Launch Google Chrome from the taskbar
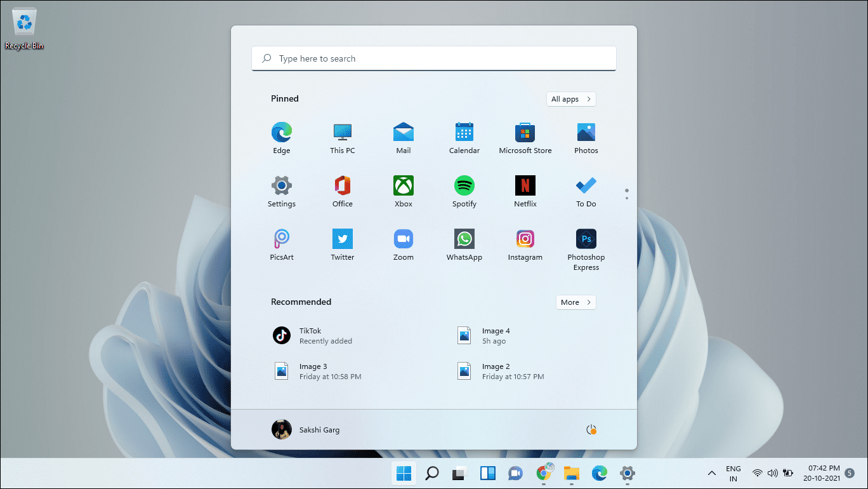Viewport: 868px width, 489px height. pyautogui.click(x=544, y=473)
